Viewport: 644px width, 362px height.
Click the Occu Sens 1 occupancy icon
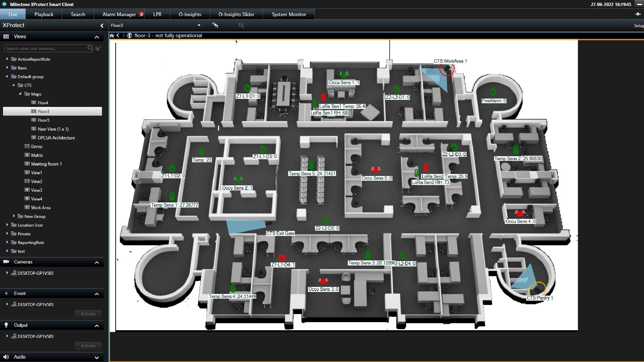344,74
